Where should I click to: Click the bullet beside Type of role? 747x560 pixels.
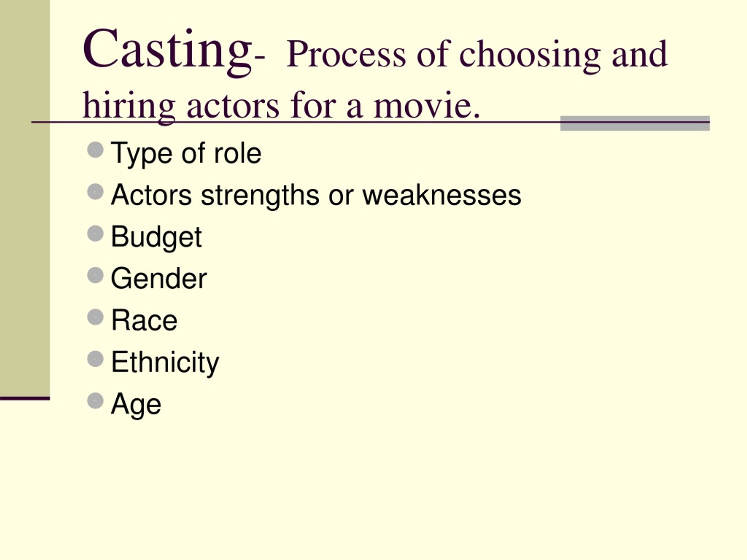95,150
